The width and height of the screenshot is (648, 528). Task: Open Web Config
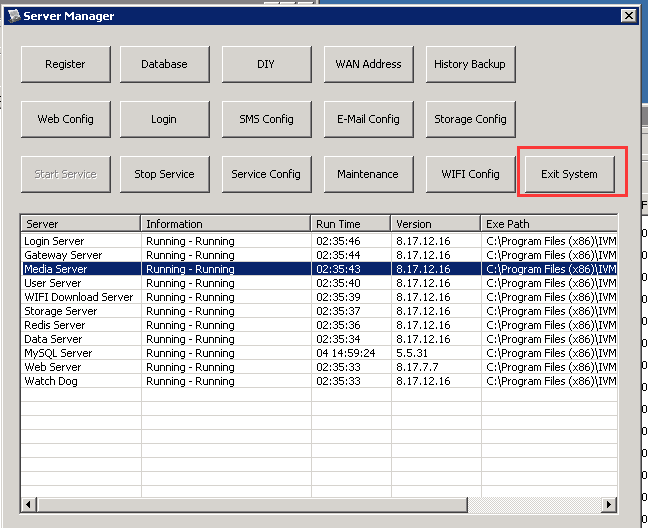[66, 119]
